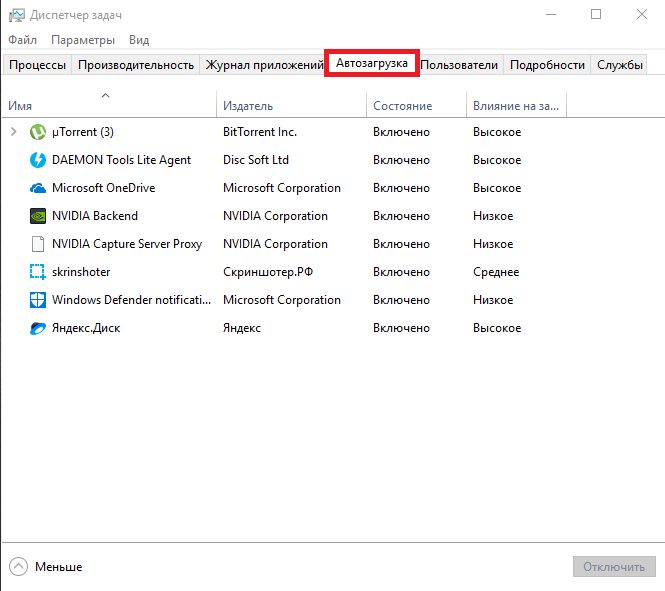The height and width of the screenshot is (591, 665).
Task: Click the NVIDIA Backend icon
Action: click(x=38, y=216)
